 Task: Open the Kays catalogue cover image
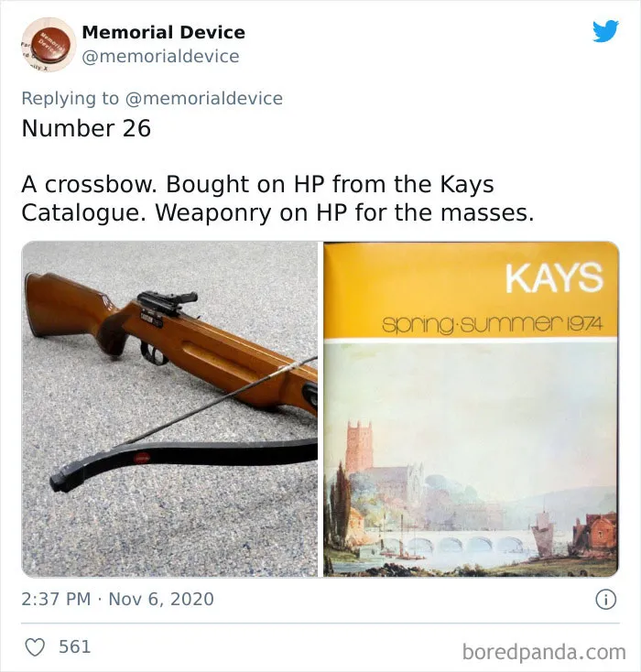[x=472, y=409]
